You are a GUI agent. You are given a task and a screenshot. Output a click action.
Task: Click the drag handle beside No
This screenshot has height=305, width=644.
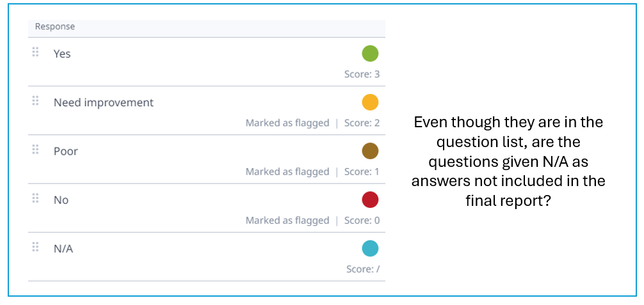(36, 198)
